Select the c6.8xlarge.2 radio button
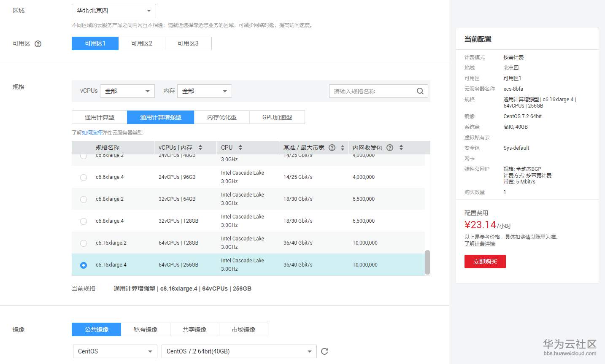This screenshot has height=364, width=605. click(84, 200)
